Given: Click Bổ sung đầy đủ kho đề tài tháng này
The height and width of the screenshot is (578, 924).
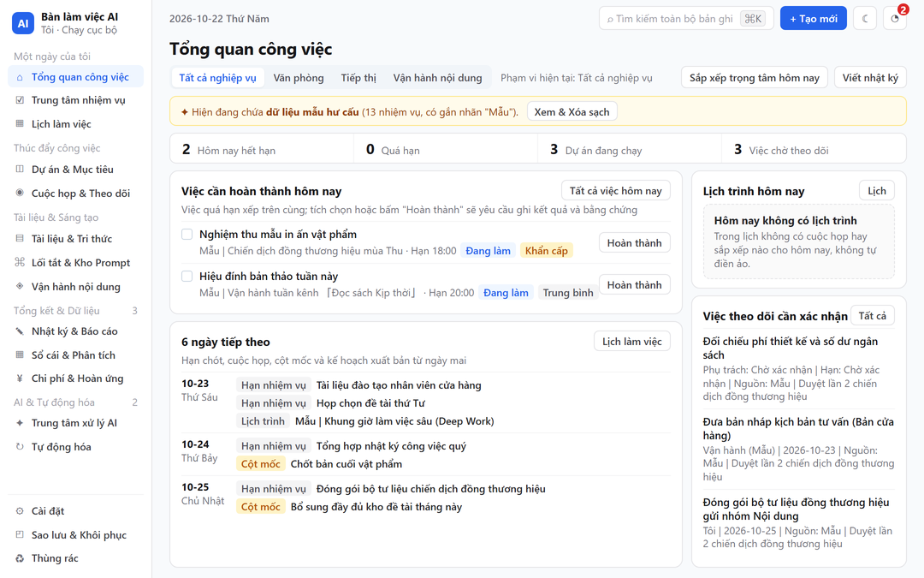Looking at the screenshot, I should 376,507.
